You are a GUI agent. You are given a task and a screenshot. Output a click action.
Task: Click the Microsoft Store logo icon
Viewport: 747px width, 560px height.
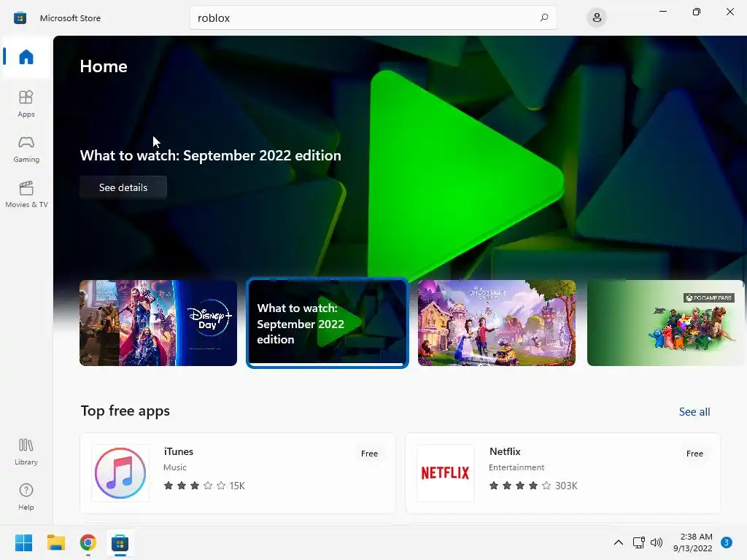click(x=20, y=18)
